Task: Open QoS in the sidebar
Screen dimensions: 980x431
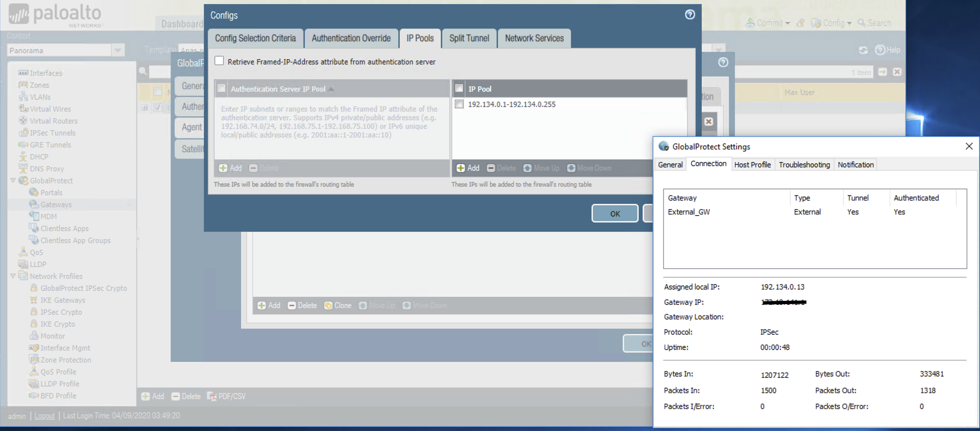Action: 36,252
